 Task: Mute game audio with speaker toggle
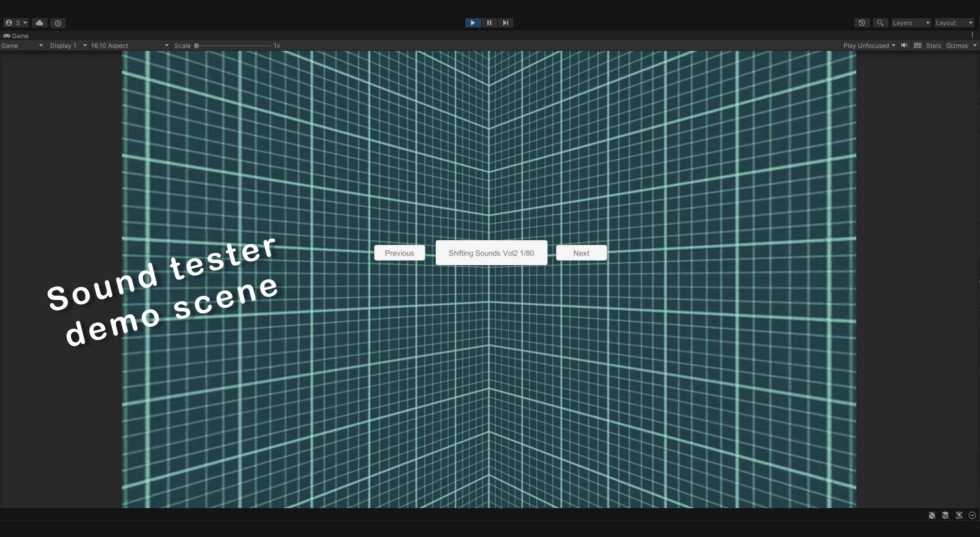[904, 46]
